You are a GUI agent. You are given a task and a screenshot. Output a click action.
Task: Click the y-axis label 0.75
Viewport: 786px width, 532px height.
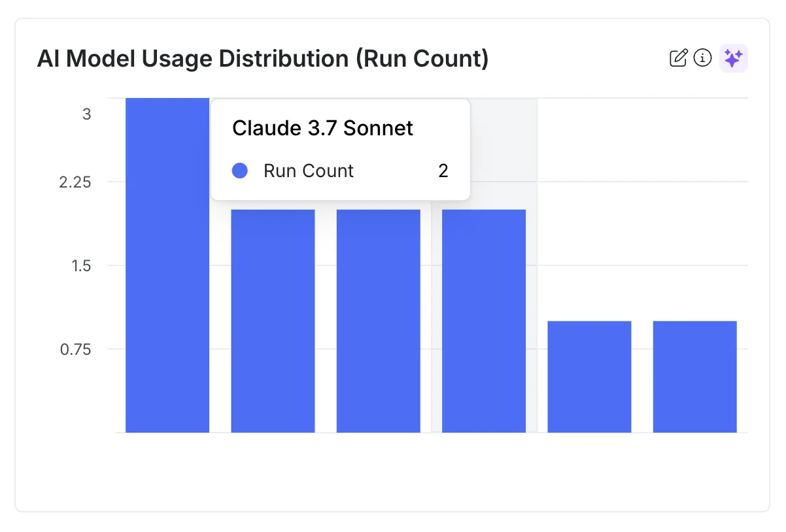point(75,350)
